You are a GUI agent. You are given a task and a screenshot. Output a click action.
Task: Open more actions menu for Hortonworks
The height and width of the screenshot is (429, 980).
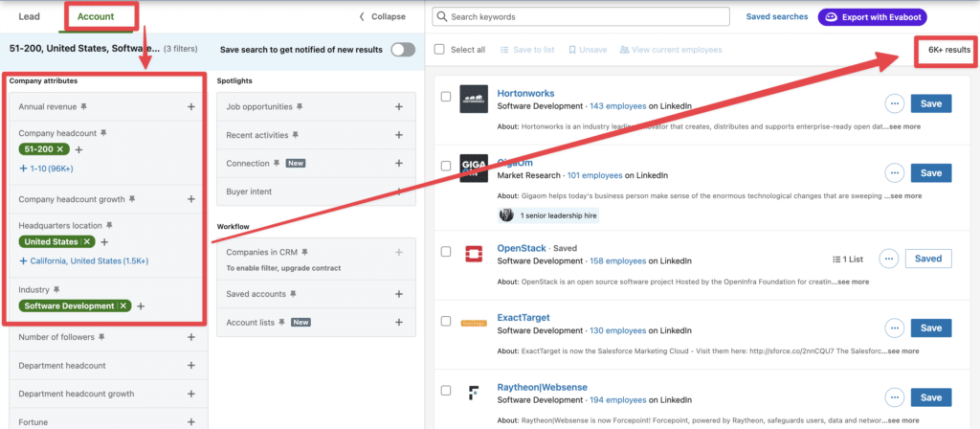[x=895, y=103]
